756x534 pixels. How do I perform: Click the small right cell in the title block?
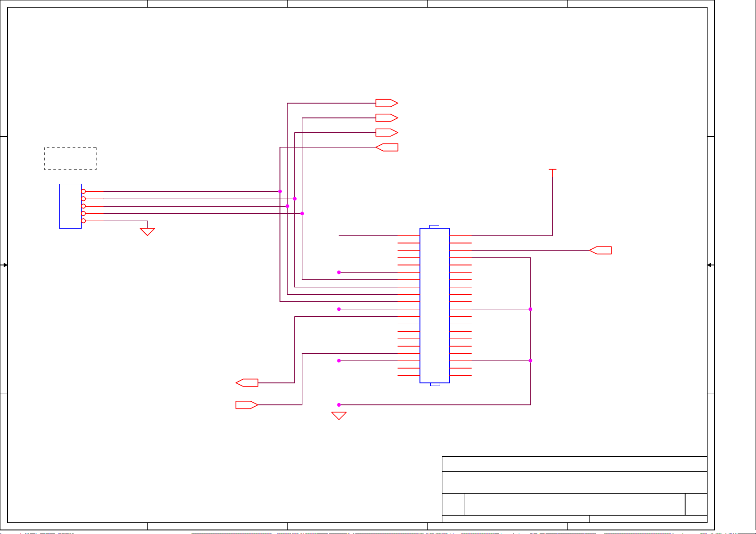(696, 504)
